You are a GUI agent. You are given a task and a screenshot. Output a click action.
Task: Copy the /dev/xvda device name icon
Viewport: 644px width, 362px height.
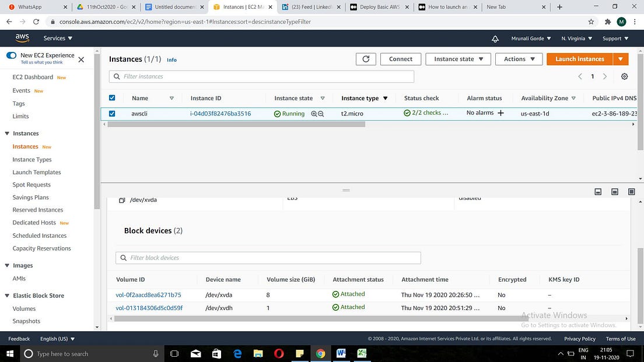pos(121,201)
